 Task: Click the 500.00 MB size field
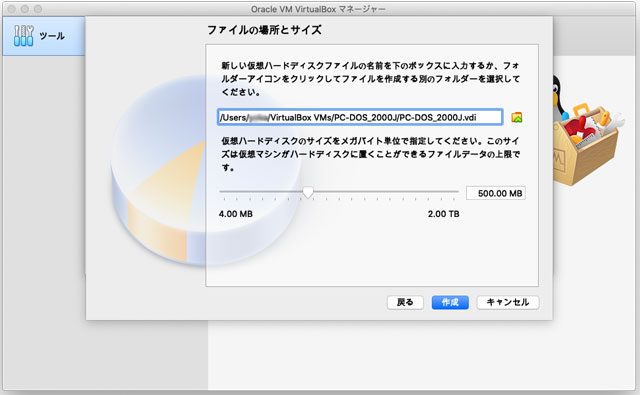[x=496, y=193]
